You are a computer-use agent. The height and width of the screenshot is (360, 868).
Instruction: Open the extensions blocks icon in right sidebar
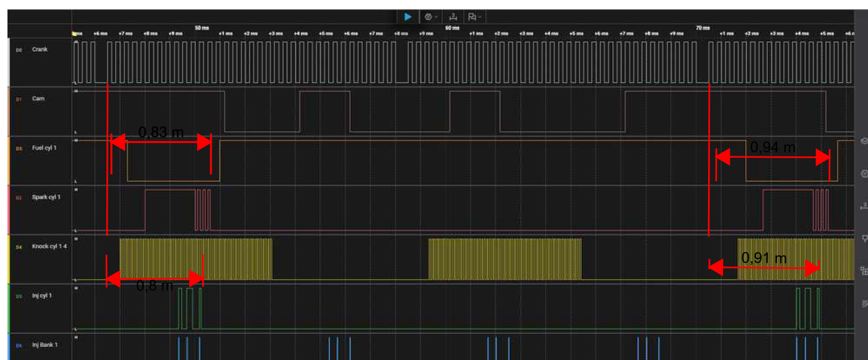tap(864, 271)
